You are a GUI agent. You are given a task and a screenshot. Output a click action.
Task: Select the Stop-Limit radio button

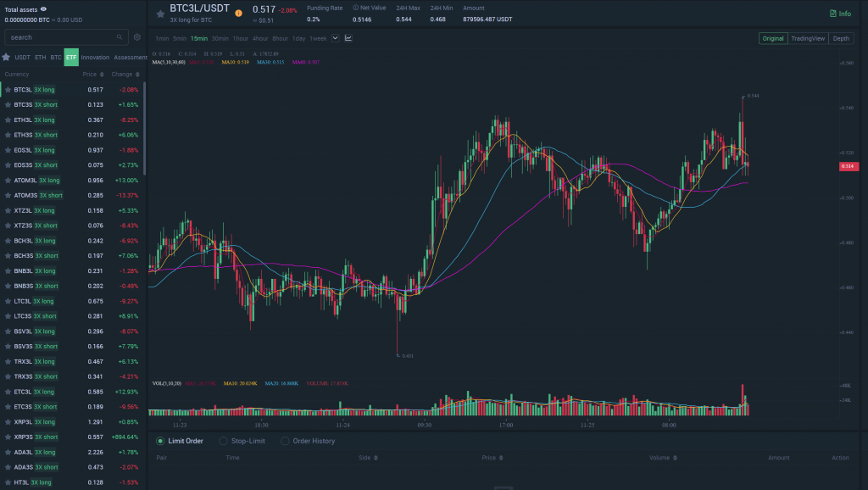(x=223, y=441)
